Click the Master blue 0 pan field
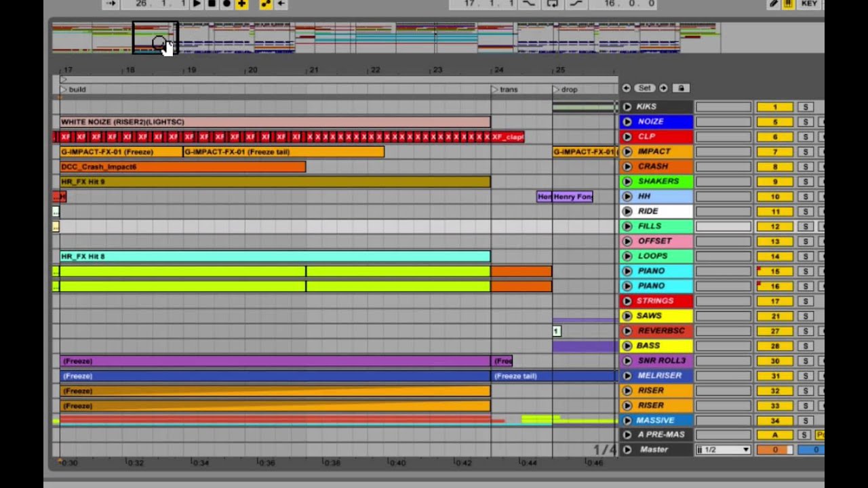Viewport: 868px width, 488px height. tap(811, 450)
